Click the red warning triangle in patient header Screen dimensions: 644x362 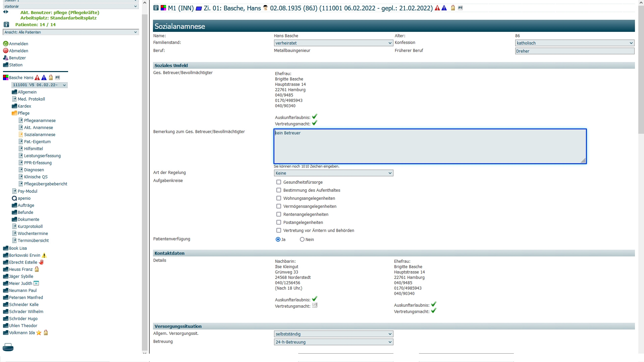[437, 8]
